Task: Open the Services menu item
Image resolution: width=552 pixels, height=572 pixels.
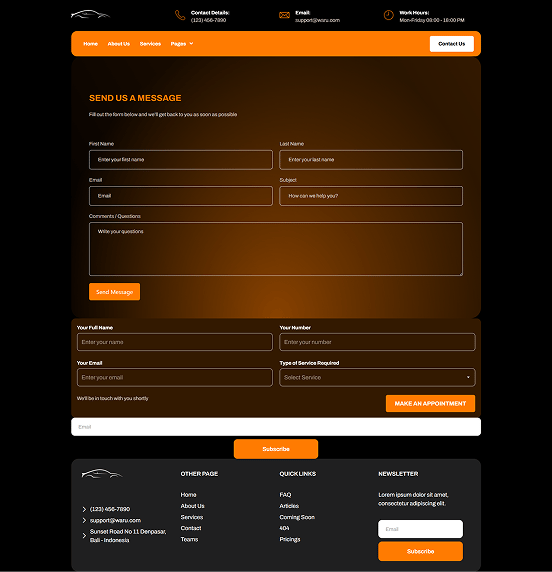Action: pos(150,44)
